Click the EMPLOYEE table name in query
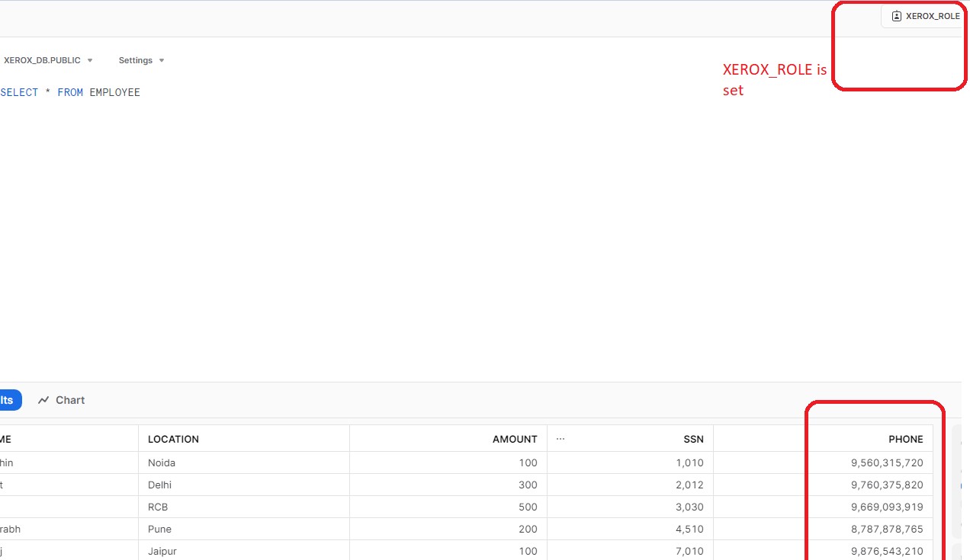The height and width of the screenshot is (560, 970). [114, 92]
